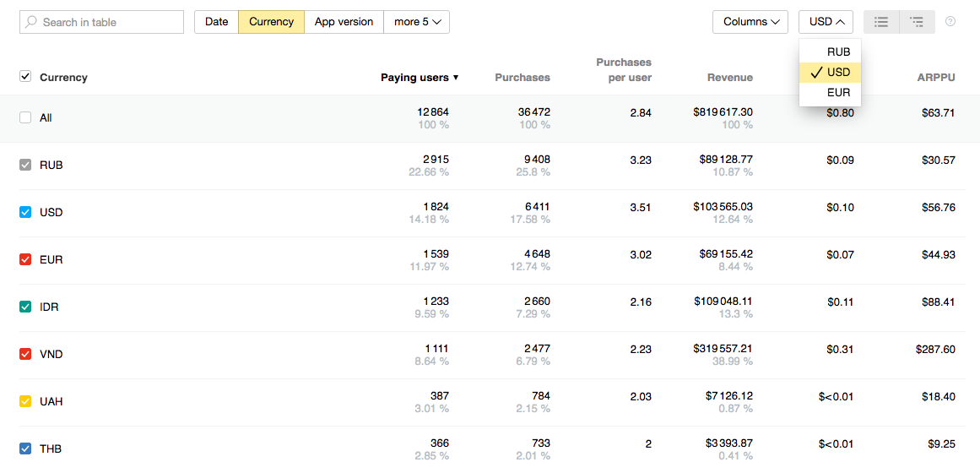This screenshot has height=473, width=980.
Task: Expand the 'more 5' grouping dropdown
Action: click(417, 22)
